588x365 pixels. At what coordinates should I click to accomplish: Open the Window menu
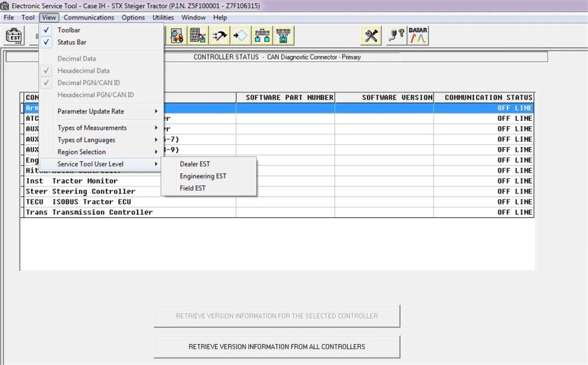click(193, 18)
